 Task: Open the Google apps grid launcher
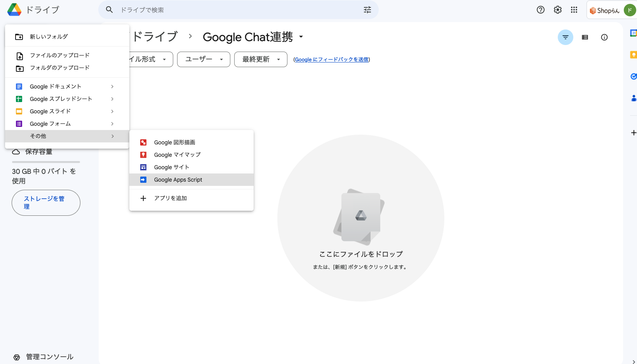574,10
